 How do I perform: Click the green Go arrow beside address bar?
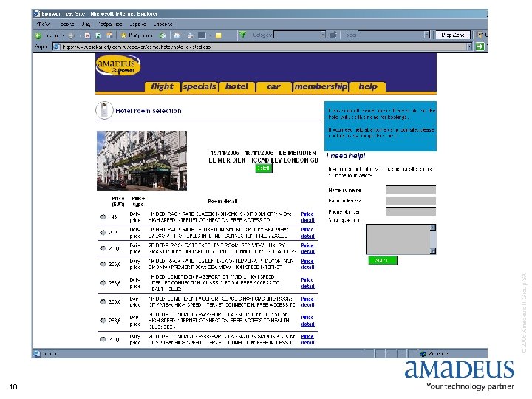tap(480, 47)
